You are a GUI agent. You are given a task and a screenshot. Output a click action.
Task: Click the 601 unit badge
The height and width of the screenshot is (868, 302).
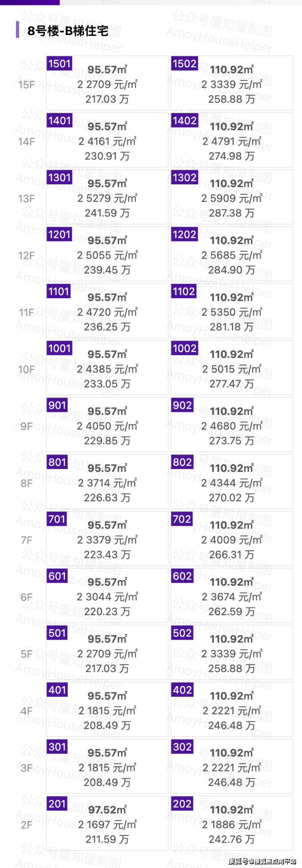tap(57, 576)
